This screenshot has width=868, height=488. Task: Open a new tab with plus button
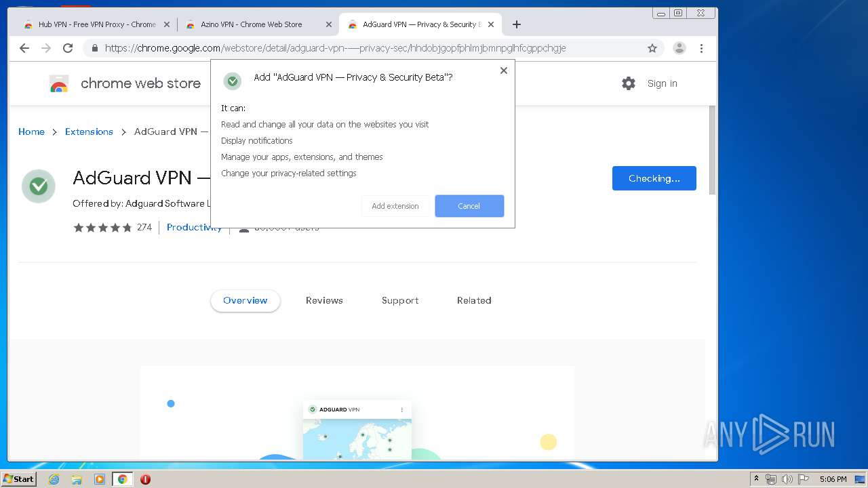click(517, 24)
